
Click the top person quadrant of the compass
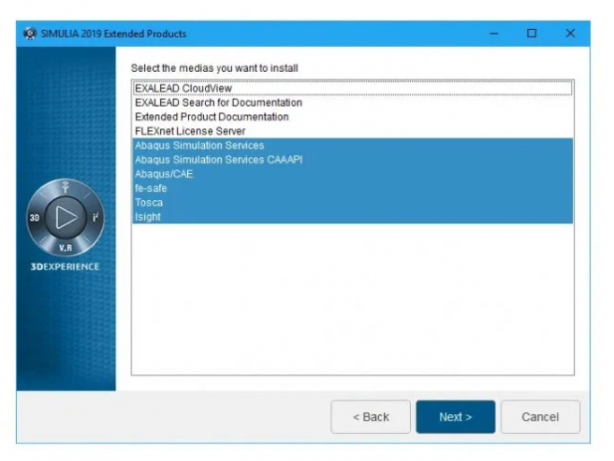coord(66,189)
